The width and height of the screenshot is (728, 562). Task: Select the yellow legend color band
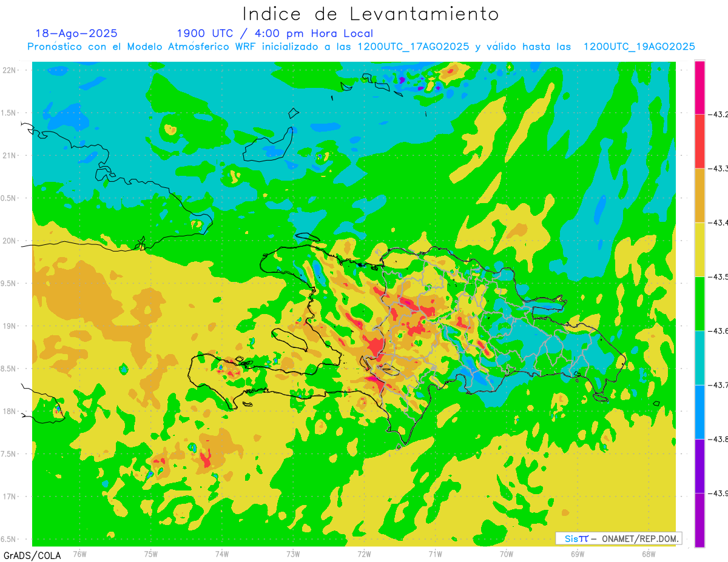point(699,249)
